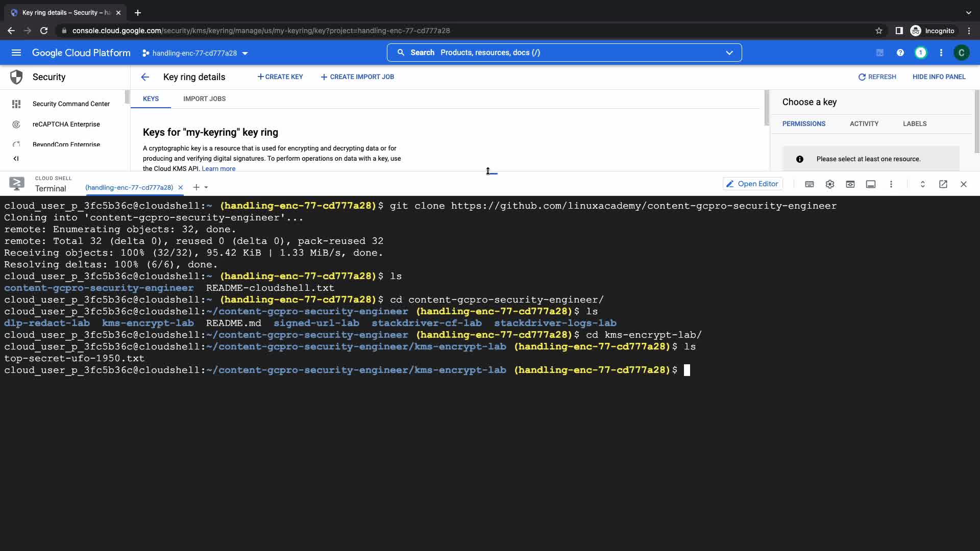Expand the search bar dropdown arrow
980x551 pixels.
pyautogui.click(x=729, y=53)
